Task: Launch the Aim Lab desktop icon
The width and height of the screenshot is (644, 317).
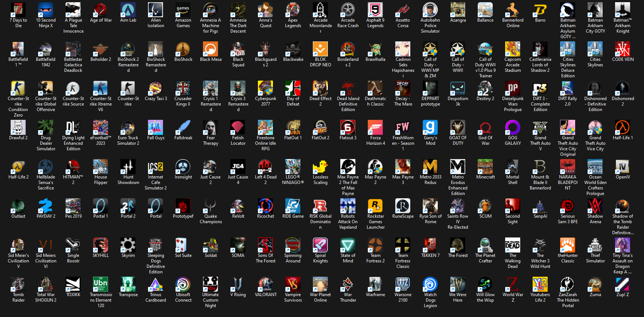Action: tap(128, 10)
